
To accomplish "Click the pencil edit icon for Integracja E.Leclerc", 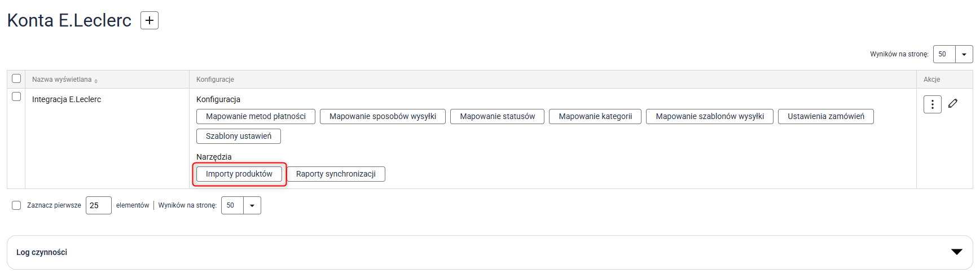I will pyautogui.click(x=953, y=103).
